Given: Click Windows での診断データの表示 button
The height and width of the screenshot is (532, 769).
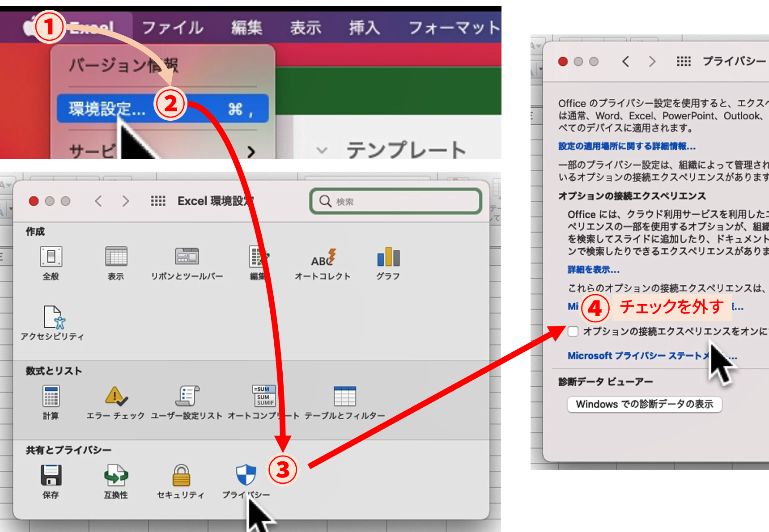Looking at the screenshot, I should coord(645,404).
